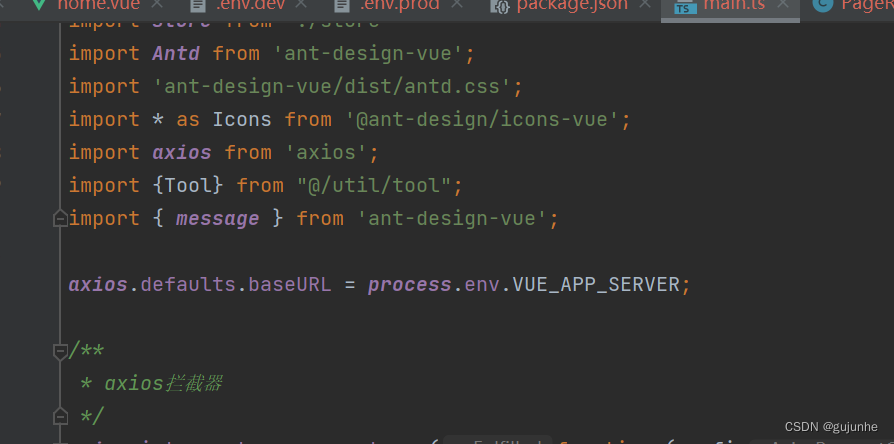Close the home.vue tab
This screenshot has width=894, height=444.
pyautogui.click(x=159, y=5)
